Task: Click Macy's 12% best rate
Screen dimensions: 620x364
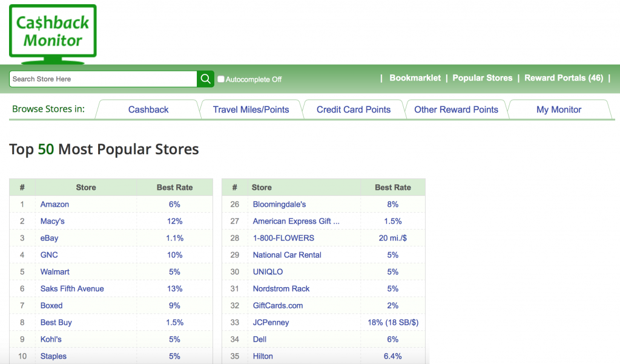Action: point(174,221)
